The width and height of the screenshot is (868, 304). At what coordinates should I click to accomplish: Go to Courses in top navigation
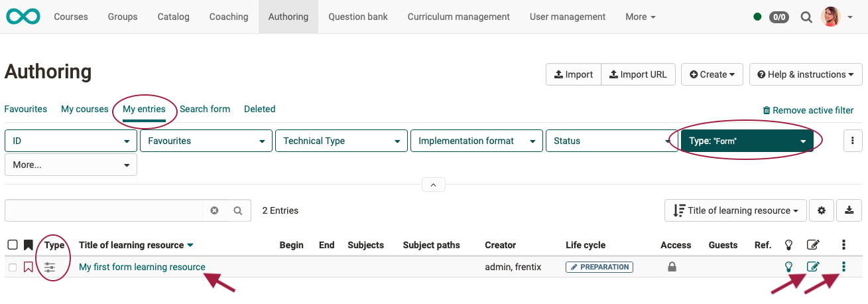71,17
